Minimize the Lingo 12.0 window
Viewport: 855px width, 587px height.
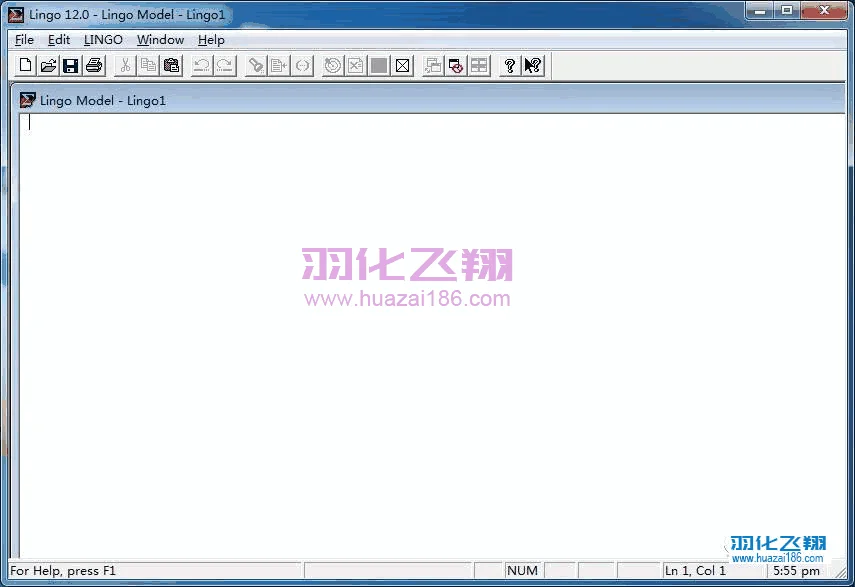(x=760, y=10)
